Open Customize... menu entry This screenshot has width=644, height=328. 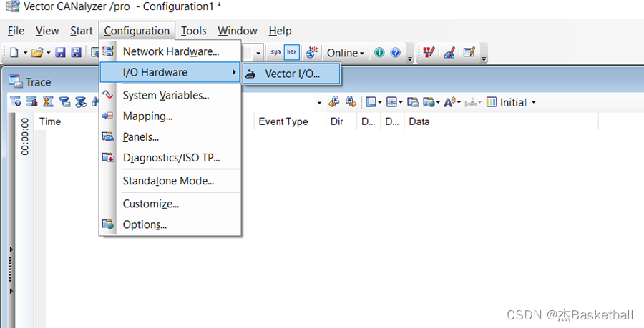(x=170, y=204)
